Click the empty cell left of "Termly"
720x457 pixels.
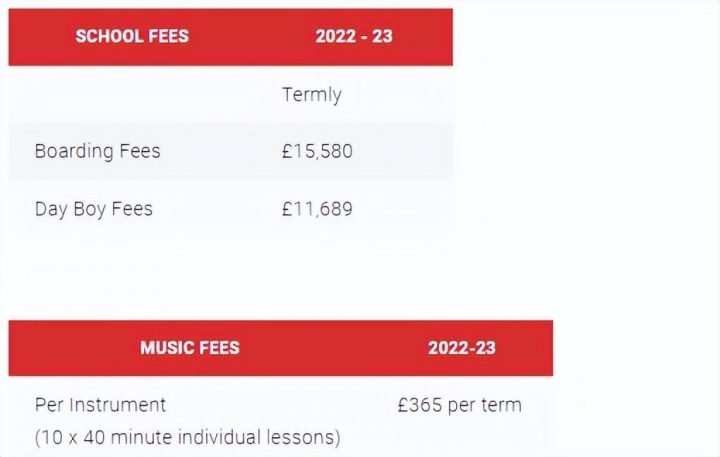click(x=140, y=95)
